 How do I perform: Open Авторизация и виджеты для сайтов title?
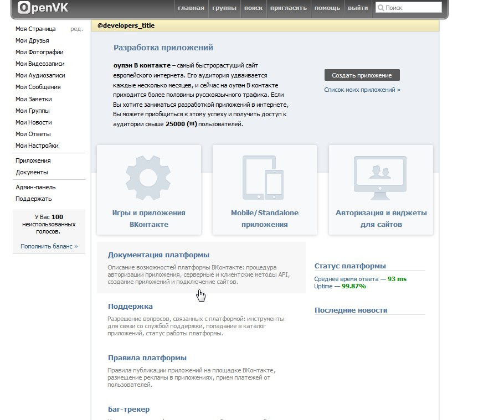coord(381,219)
